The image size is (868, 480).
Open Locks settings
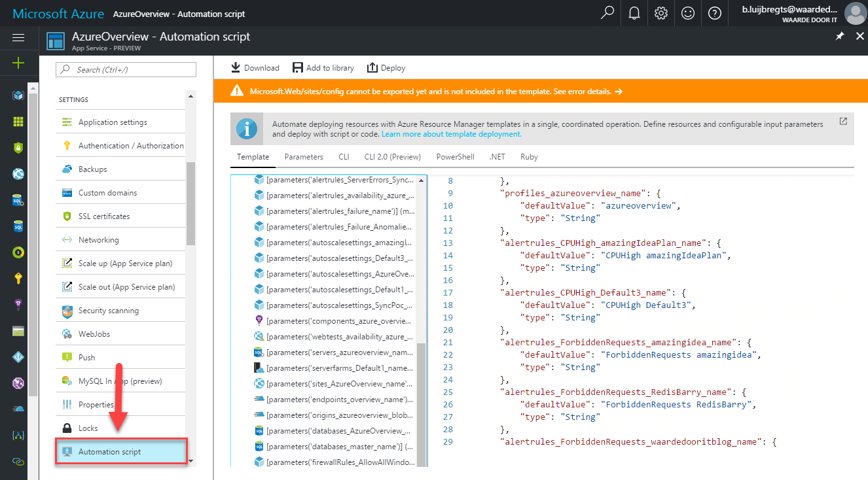120,428
